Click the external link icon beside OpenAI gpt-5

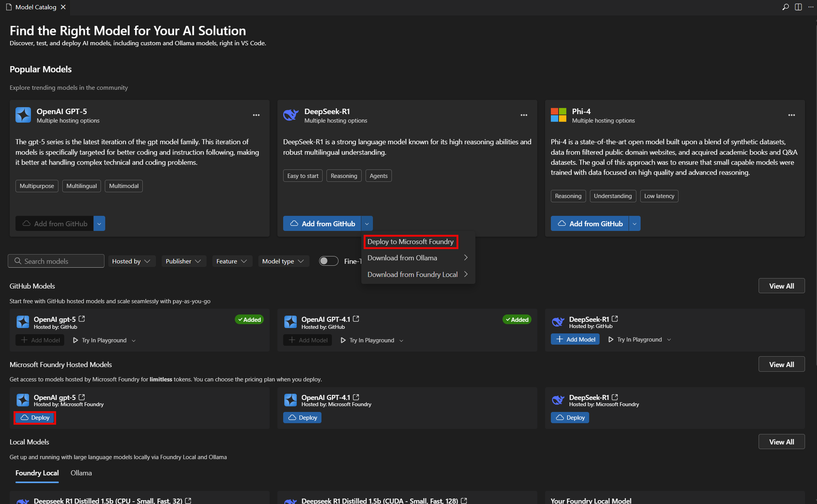click(82, 318)
